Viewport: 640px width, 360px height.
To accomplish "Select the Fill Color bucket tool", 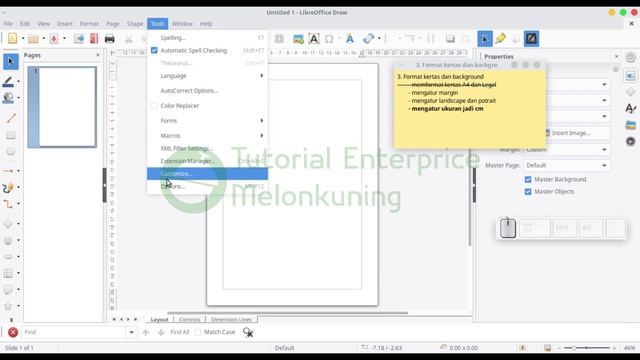I will [8, 98].
